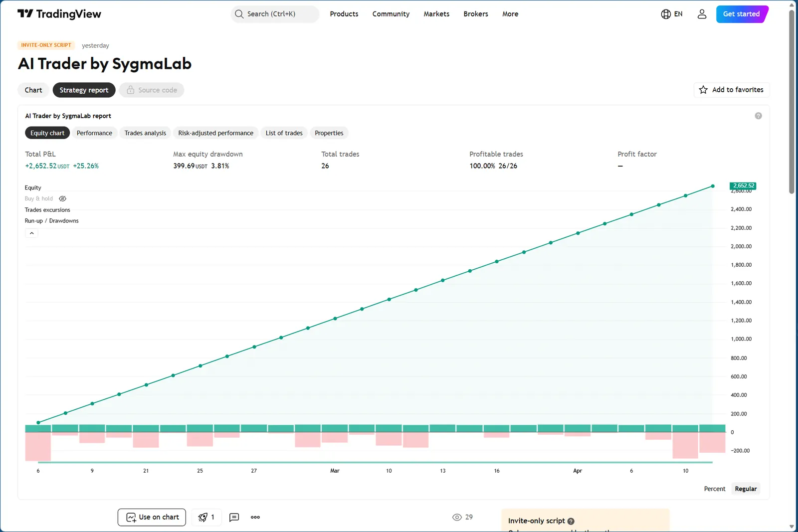The width and height of the screenshot is (798, 532).
Task: Click the EN language label
Action: pos(678,14)
